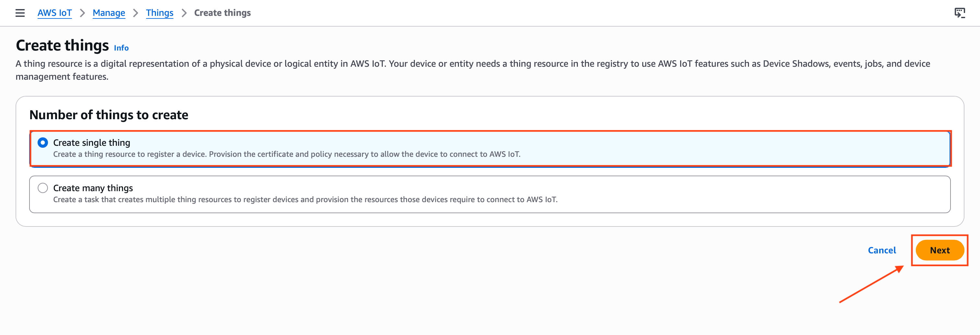Click Cancel to abort thing creation
The height and width of the screenshot is (335, 980).
coord(882,250)
